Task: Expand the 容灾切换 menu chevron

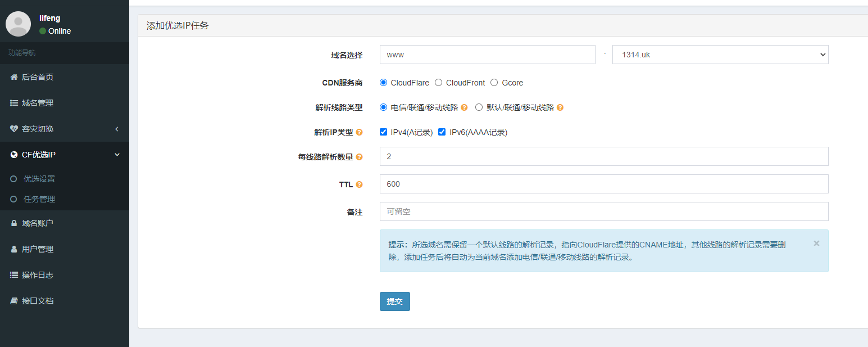Action: [x=117, y=129]
